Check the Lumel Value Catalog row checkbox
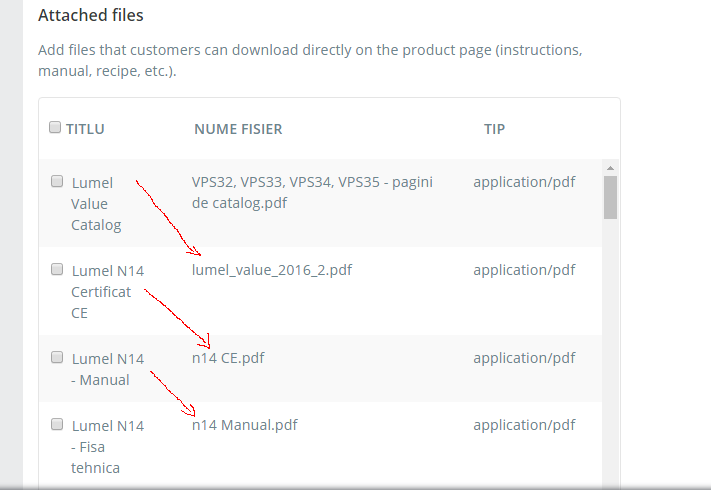 coord(57,181)
